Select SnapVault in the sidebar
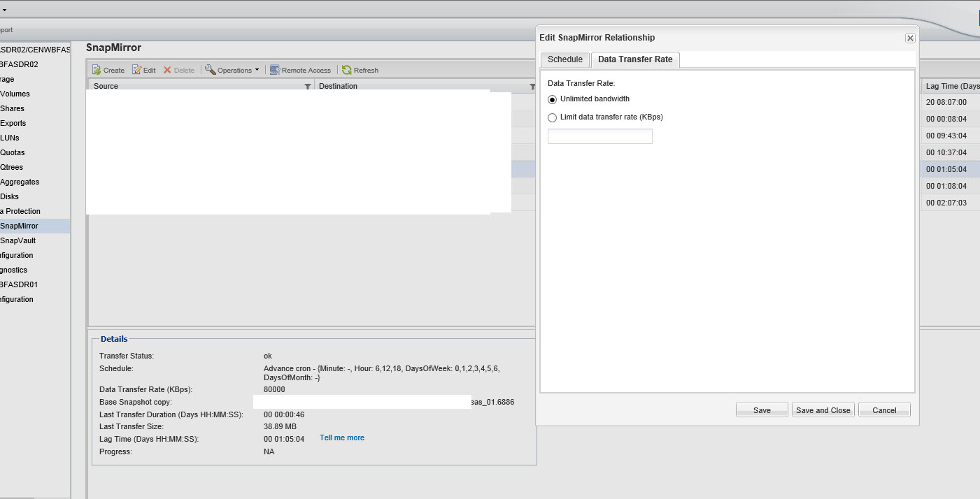This screenshot has height=499, width=980. (x=17, y=240)
